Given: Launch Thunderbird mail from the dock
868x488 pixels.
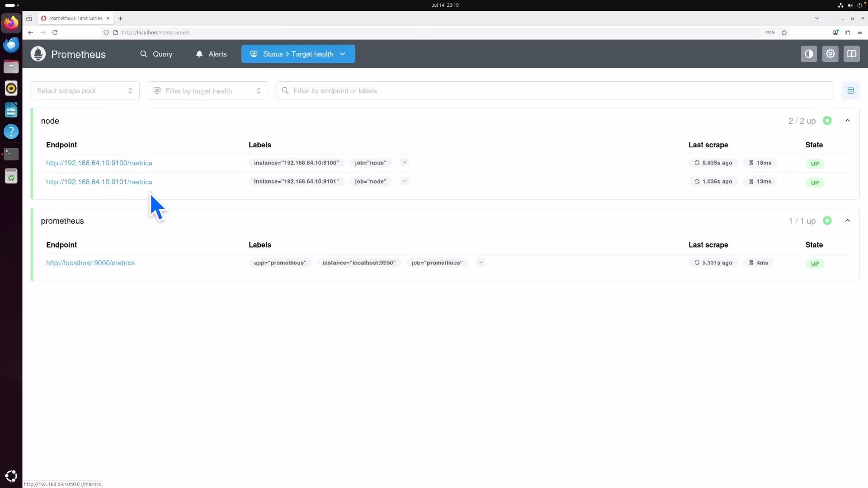Looking at the screenshot, I should tap(11, 44).
